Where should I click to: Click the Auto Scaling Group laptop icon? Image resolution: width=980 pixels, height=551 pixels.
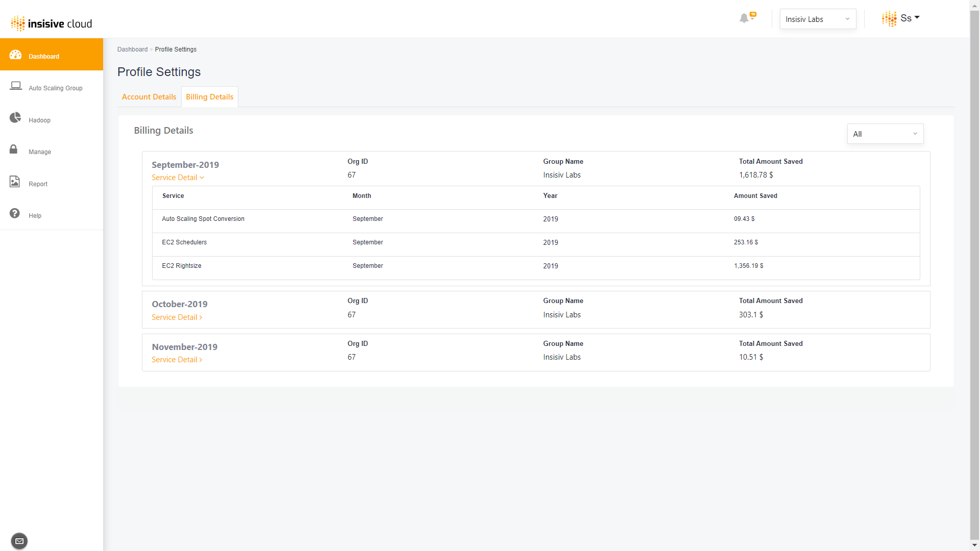pyautogui.click(x=16, y=86)
